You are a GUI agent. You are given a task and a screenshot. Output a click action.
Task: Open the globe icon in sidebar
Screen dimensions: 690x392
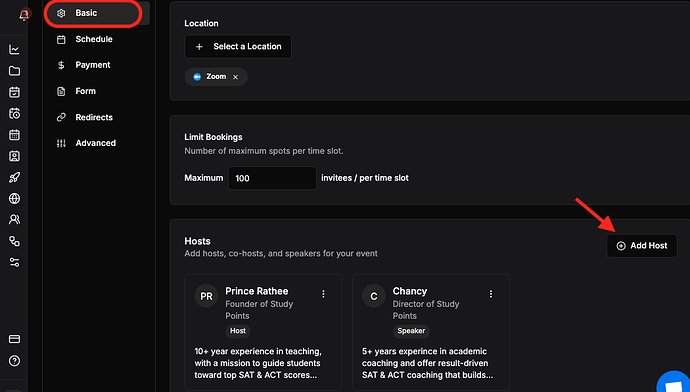point(14,198)
